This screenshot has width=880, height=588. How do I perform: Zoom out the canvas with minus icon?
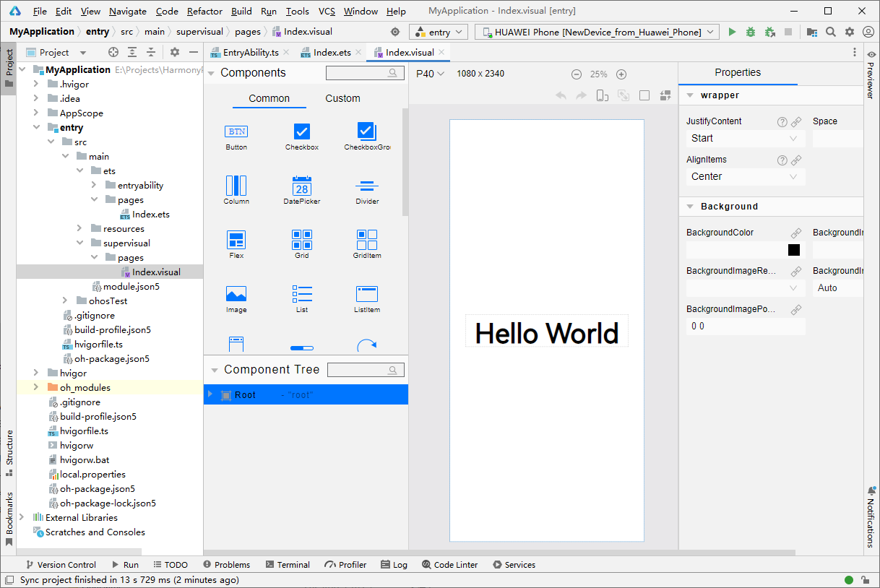point(577,74)
